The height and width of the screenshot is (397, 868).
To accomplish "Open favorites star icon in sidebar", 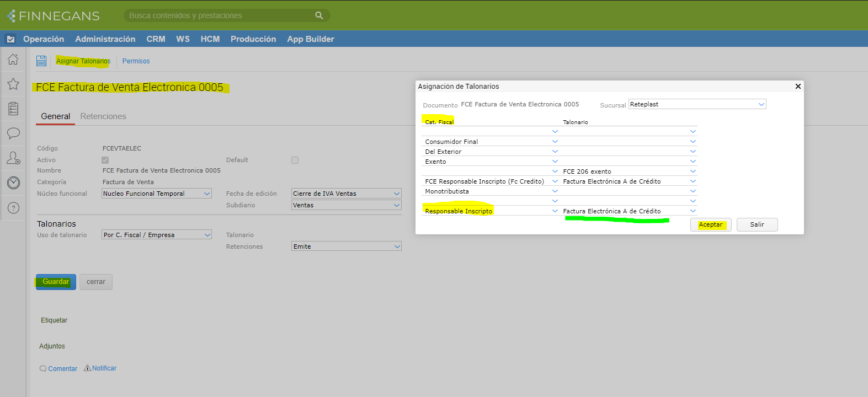I will (x=13, y=84).
